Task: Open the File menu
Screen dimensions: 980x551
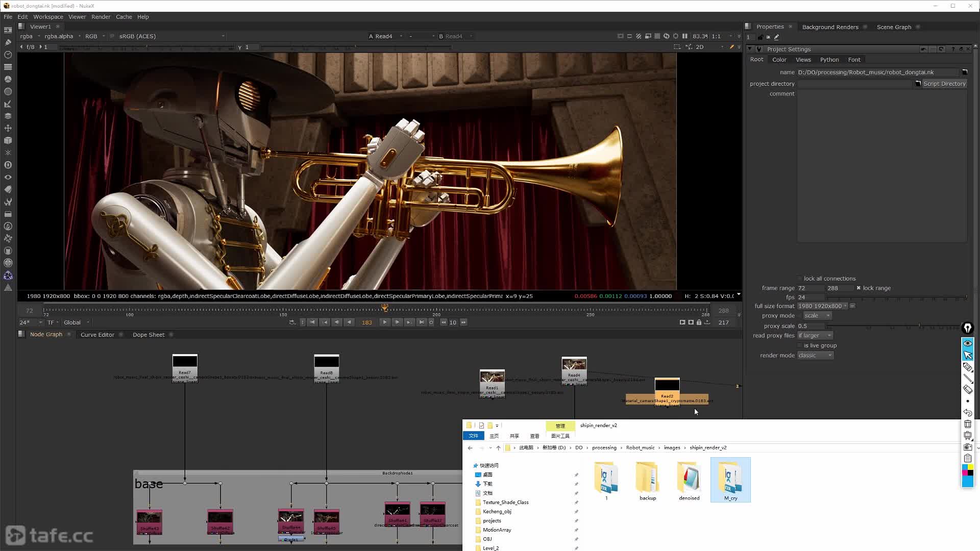Action: tap(8, 17)
